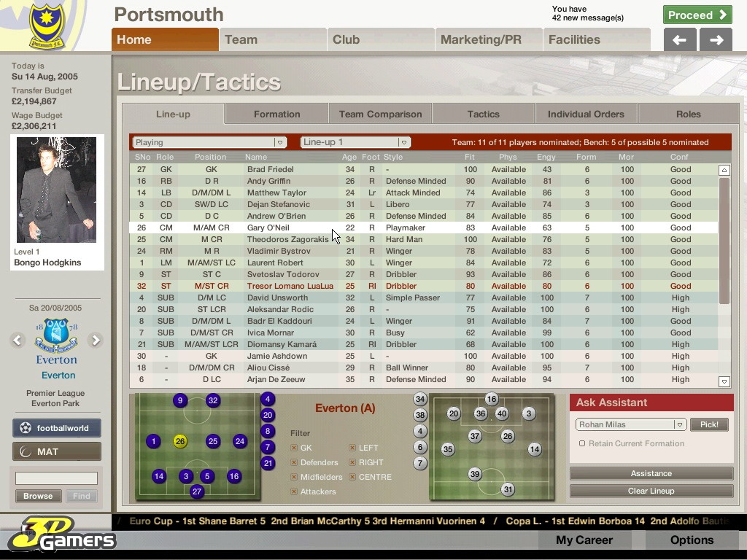Click opponent player 31 on Everton pitch
The image size is (747, 560).
[508, 490]
